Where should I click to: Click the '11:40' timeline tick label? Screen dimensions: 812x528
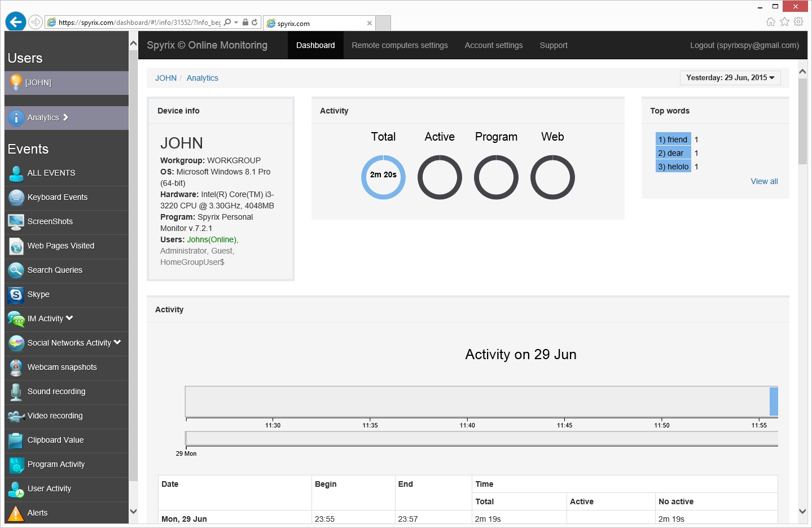[467, 425]
